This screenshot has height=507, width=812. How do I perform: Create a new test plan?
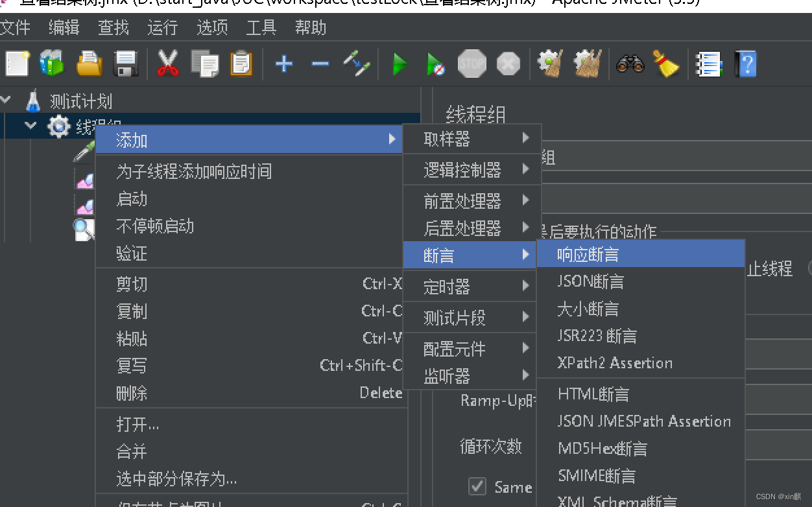(16, 63)
